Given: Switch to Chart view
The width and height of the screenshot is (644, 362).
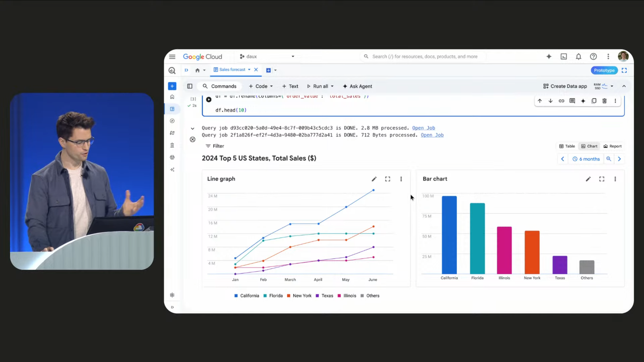Looking at the screenshot, I should coord(589,146).
